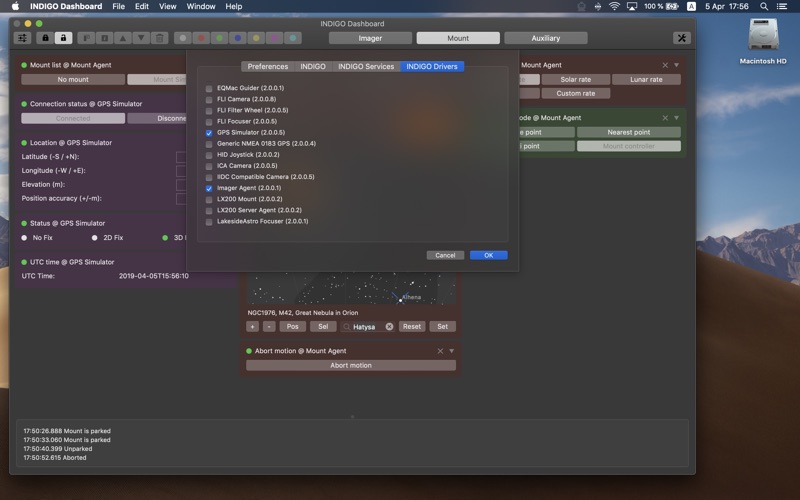
Task: Select the cyan color dot in toolbar
Action: pos(293,38)
